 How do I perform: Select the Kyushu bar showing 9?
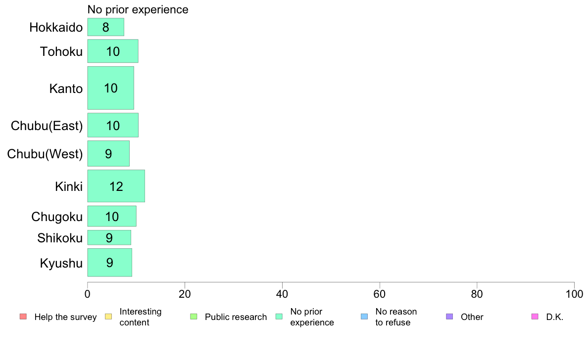coord(109,263)
